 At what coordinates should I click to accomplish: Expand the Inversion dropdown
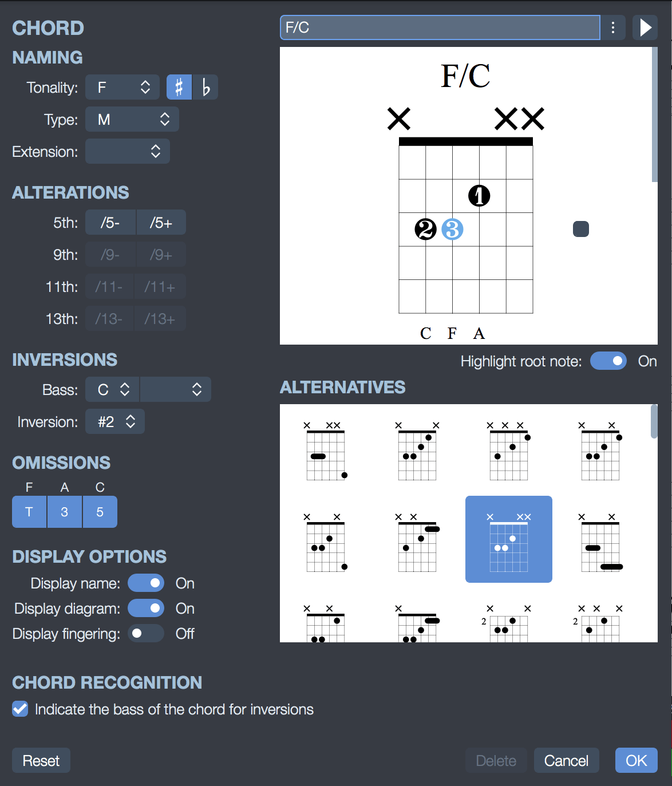coord(115,422)
